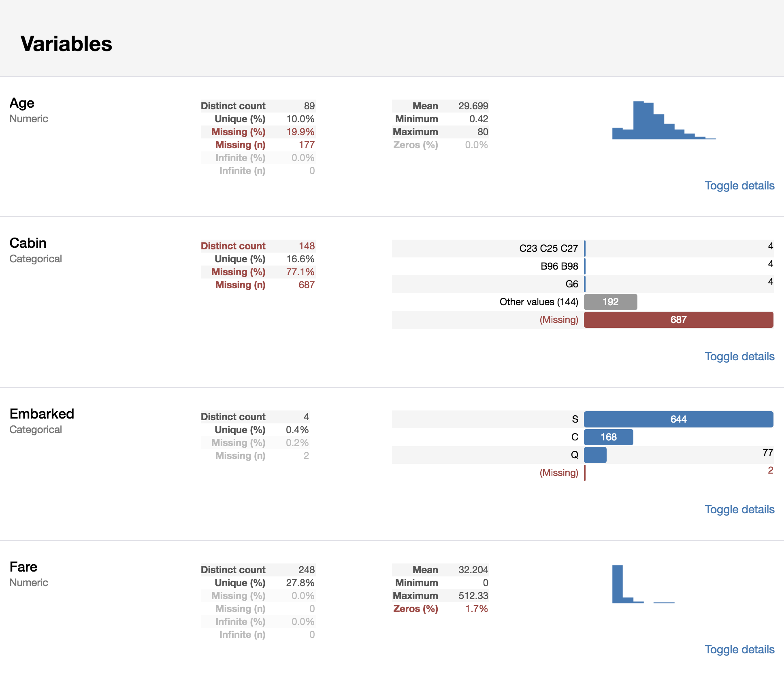Click the Age variable name
Image resolution: width=784 pixels, height=676 pixels.
tap(22, 103)
